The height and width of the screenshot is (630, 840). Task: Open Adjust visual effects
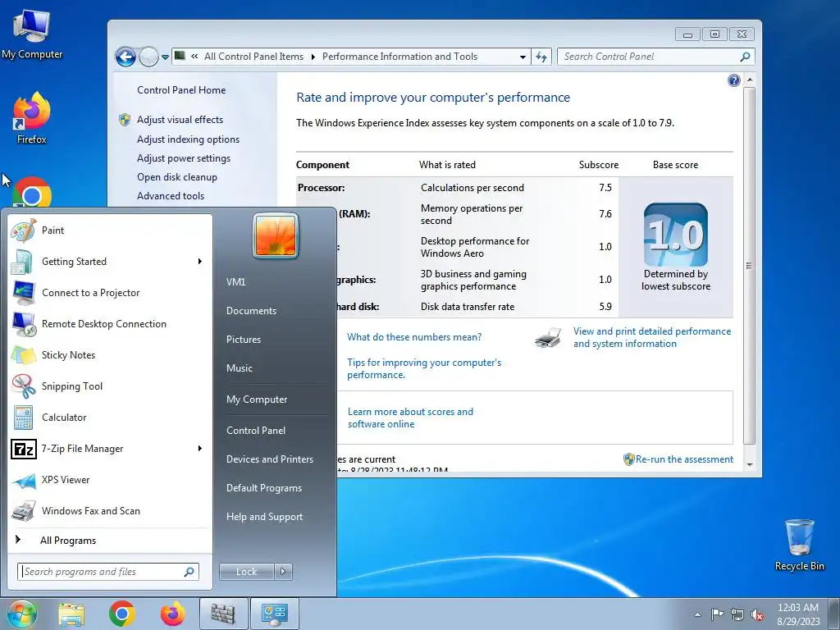pyautogui.click(x=180, y=120)
